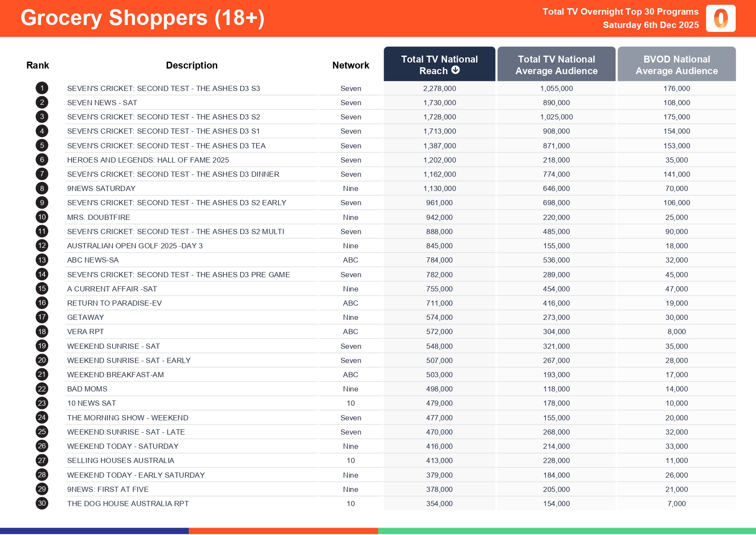
Task: Click the rank 18 circle badge
Action: click(42, 332)
